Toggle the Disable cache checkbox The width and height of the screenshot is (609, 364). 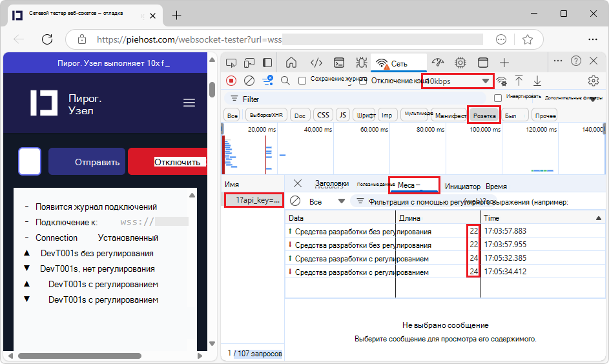[x=363, y=81]
